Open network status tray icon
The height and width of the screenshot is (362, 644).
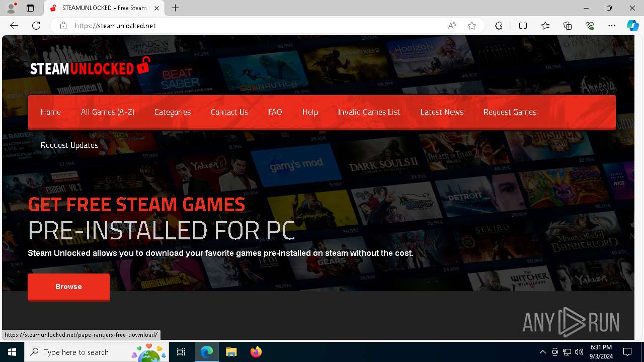pyautogui.click(x=567, y=352)
